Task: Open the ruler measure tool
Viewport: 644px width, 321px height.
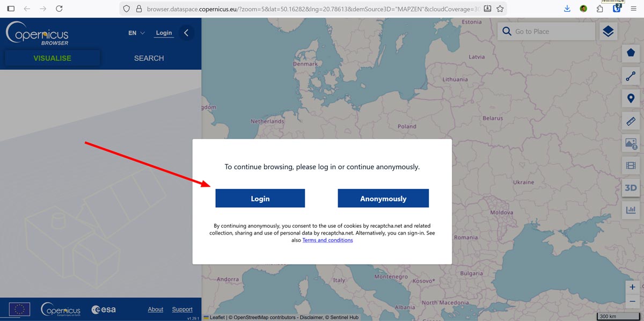Action: 631,121
